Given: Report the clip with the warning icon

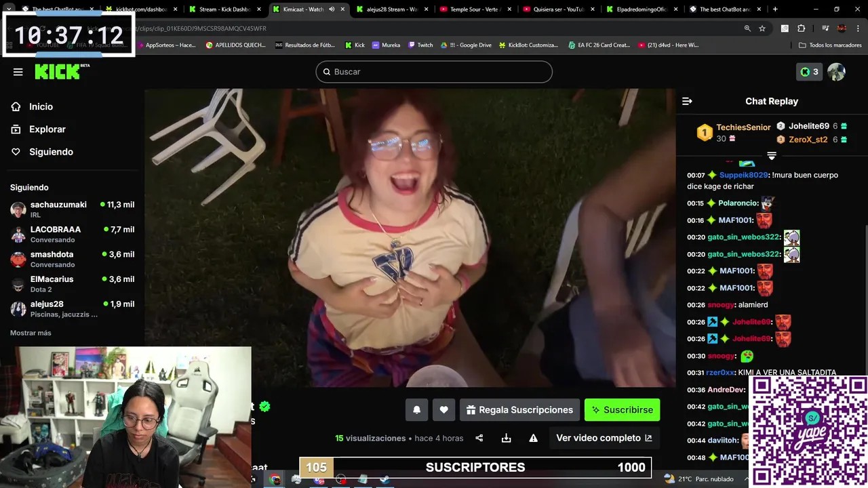Looking at the screenshot, I should (x=533, y=438).
